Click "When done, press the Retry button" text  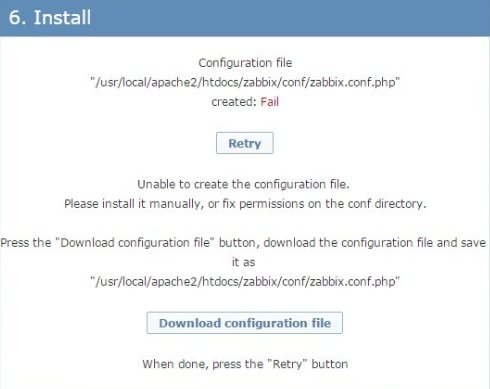(245, 364)
